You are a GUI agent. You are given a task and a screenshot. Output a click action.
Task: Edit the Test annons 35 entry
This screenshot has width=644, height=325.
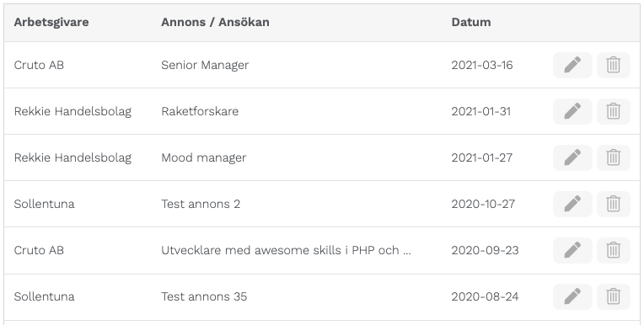pyautogui.click(x=572, y=296)
